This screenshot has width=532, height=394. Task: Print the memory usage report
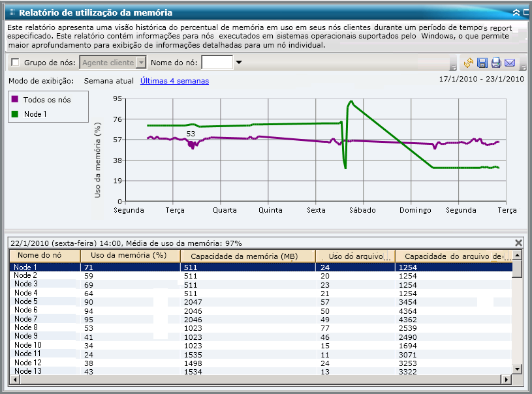click(496, 63)
